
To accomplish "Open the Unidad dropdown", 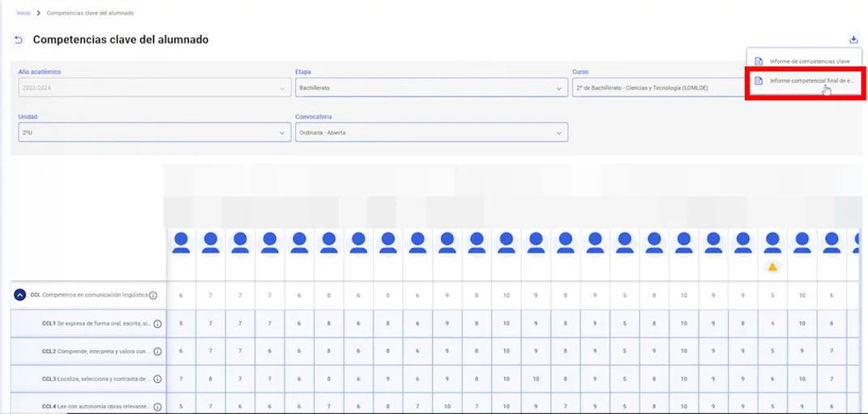I will coord(154,132).
